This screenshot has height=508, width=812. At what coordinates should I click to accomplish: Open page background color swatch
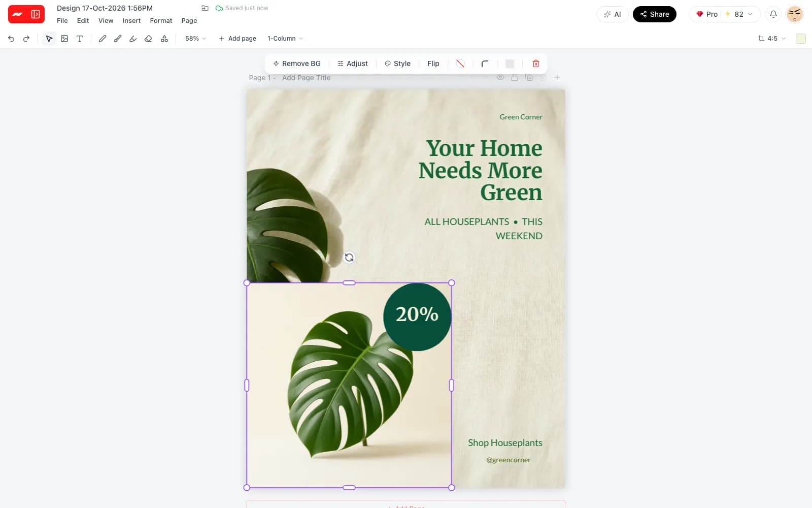coord(801,39)
